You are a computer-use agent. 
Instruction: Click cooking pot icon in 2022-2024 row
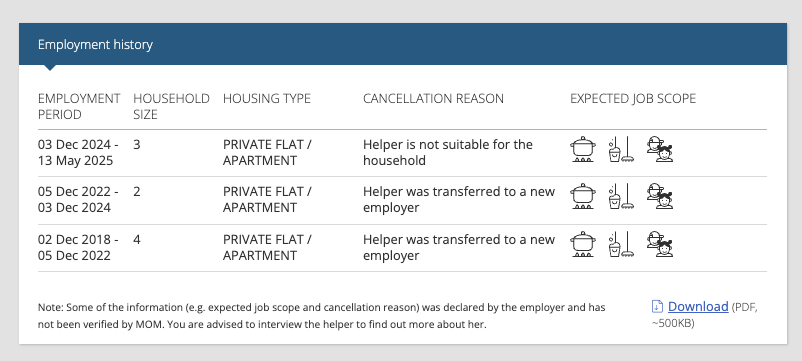(583, 196)
